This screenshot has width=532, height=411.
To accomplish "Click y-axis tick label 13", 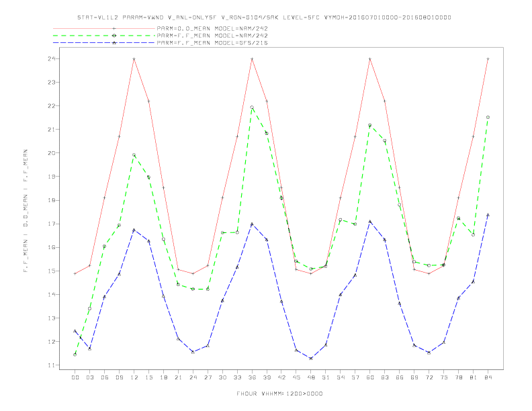I will 52,318.
